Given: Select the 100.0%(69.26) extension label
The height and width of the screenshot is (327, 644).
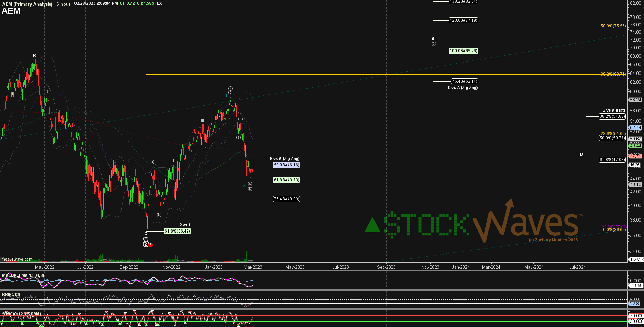Looking at the screenshot, I should [463, 51].
